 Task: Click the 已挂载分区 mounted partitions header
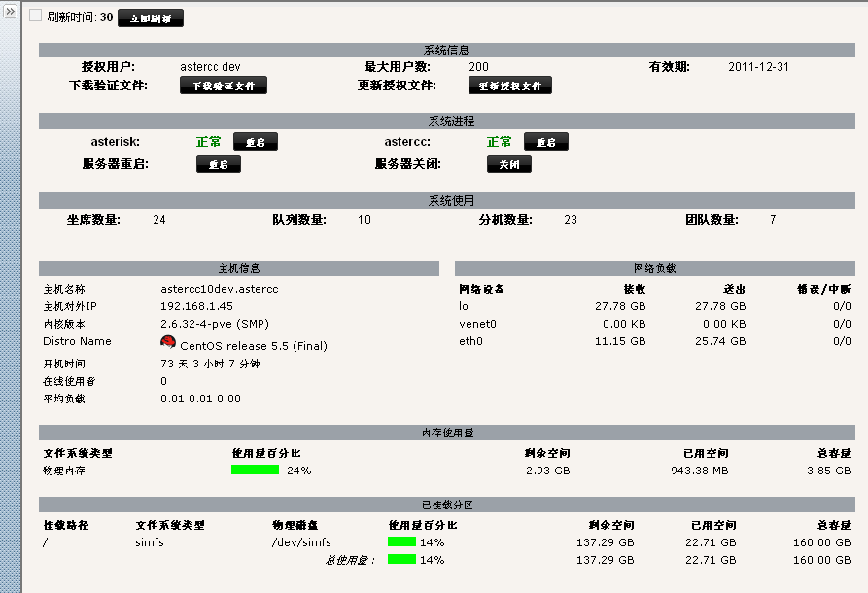446,506
